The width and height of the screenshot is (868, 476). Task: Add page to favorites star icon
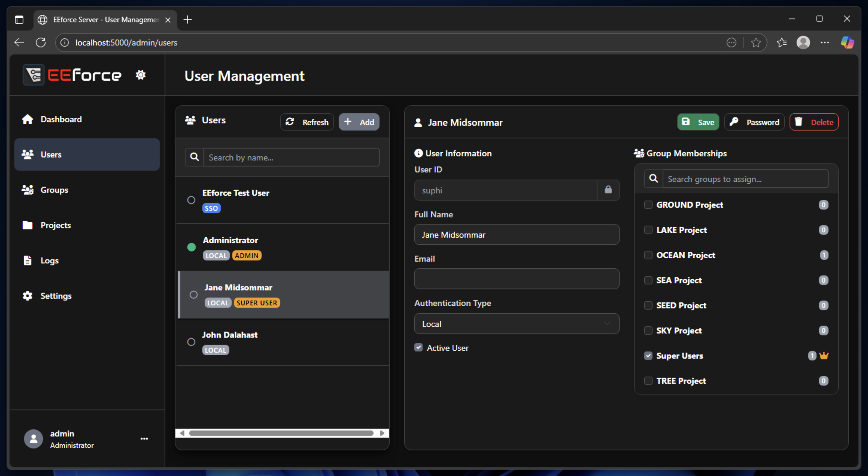click(756, 43)
